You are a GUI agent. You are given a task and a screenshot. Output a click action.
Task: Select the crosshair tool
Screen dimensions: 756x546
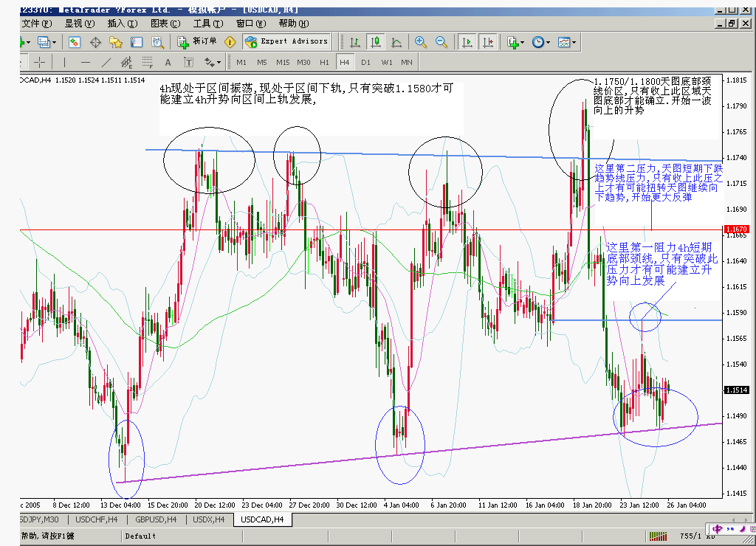(x=40, y=62)
